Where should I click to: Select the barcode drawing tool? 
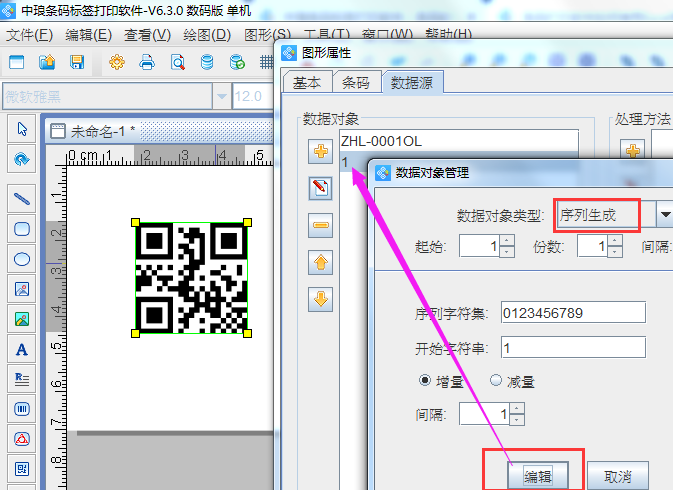tap(21, 409)
